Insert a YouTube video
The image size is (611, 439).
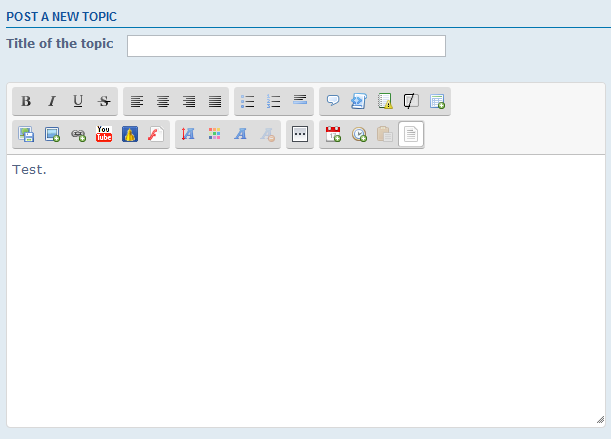pos(104,134)
